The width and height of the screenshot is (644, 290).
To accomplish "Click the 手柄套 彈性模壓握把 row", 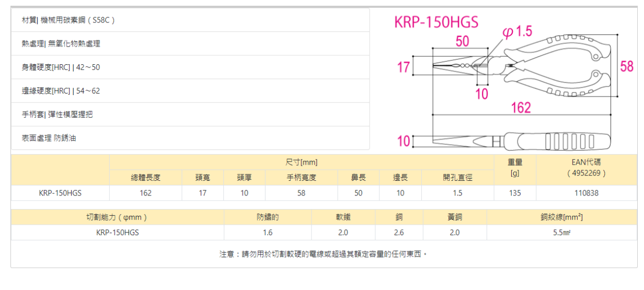I will click(x=190, y=114).
